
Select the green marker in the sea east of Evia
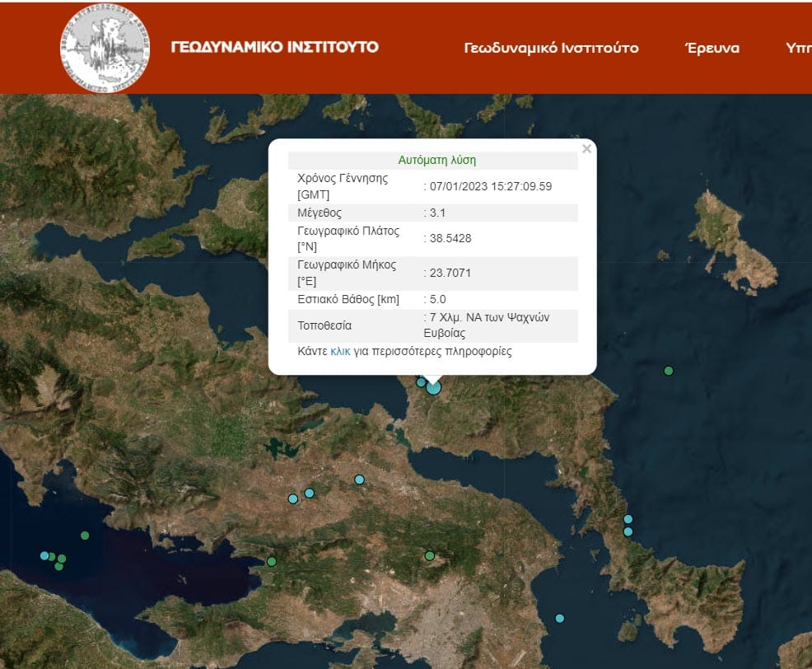pyautogui.click(x=669, y=371)
